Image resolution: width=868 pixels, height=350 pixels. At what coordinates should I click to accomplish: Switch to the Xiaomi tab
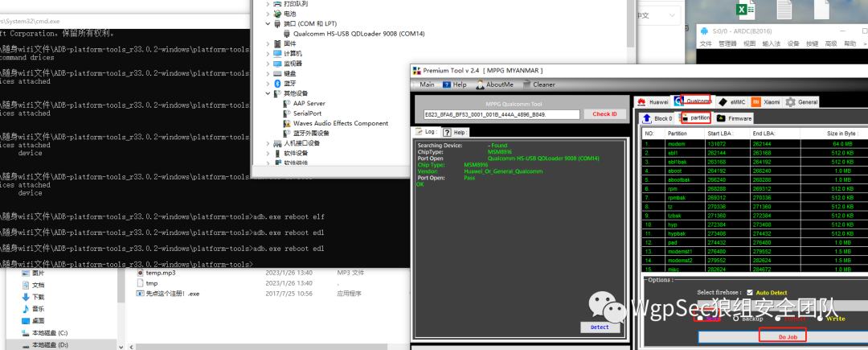pos(766,102)
